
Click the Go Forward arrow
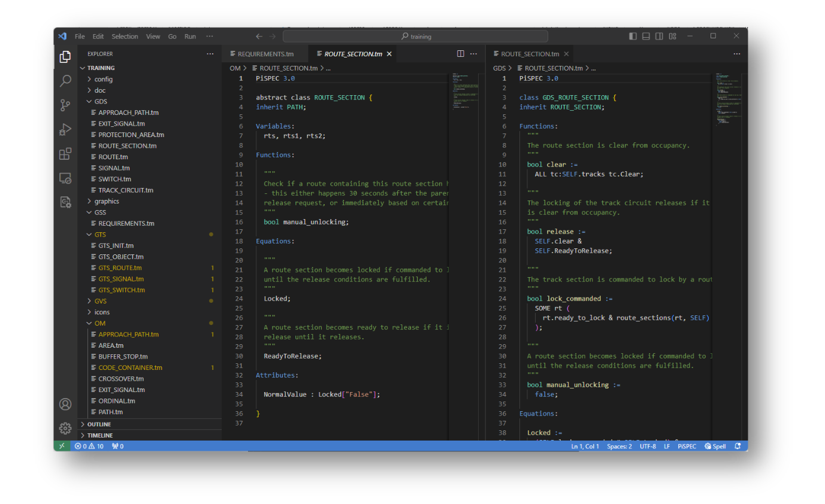[273, 36]
